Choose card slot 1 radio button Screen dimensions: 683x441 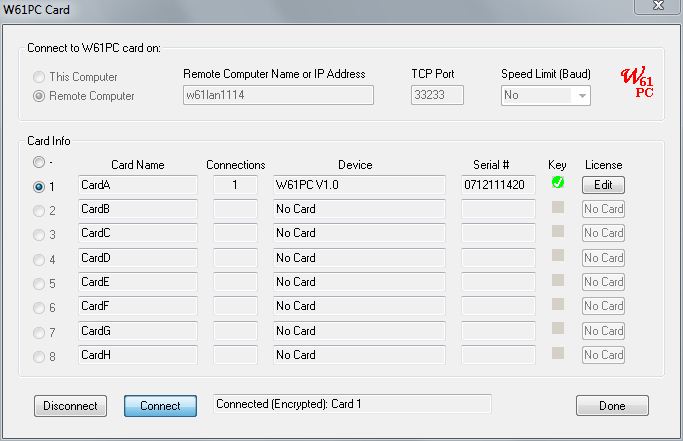[x=39, y=187]
